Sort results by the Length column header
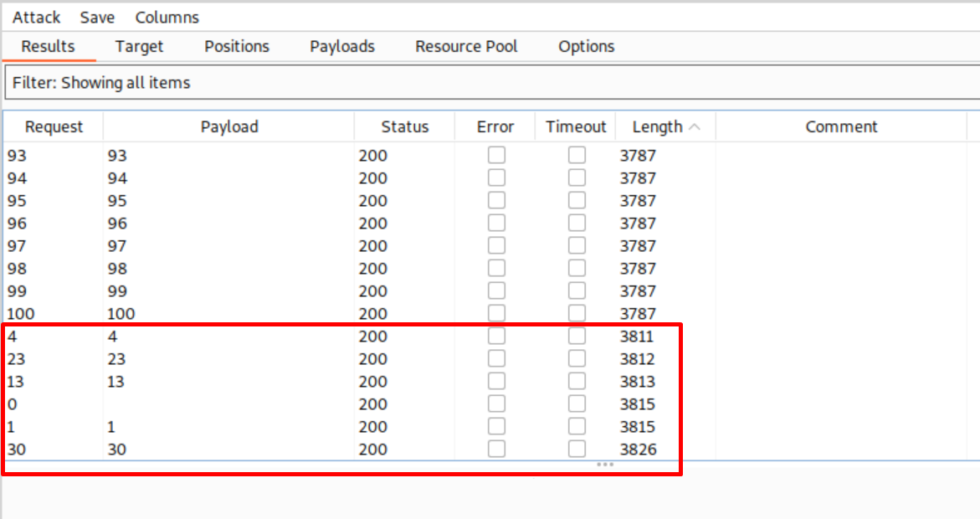 pyautogui.click(x=657, y=126)
